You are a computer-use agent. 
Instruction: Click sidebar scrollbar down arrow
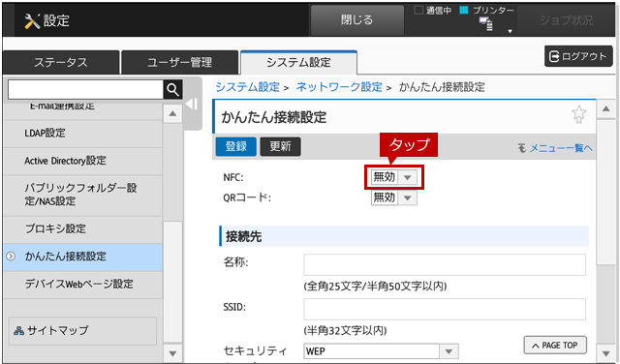tap(172, 353)
